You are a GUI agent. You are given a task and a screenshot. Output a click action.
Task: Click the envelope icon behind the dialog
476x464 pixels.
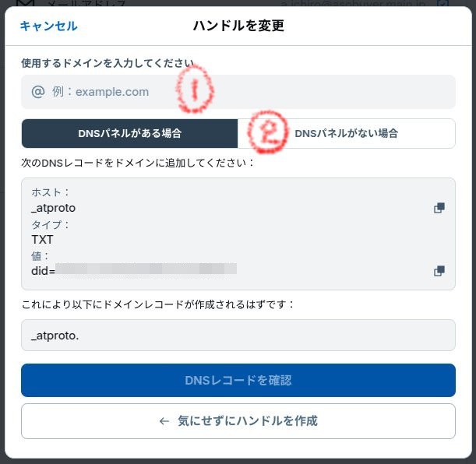pyautogui.click(x=25, y=3)
